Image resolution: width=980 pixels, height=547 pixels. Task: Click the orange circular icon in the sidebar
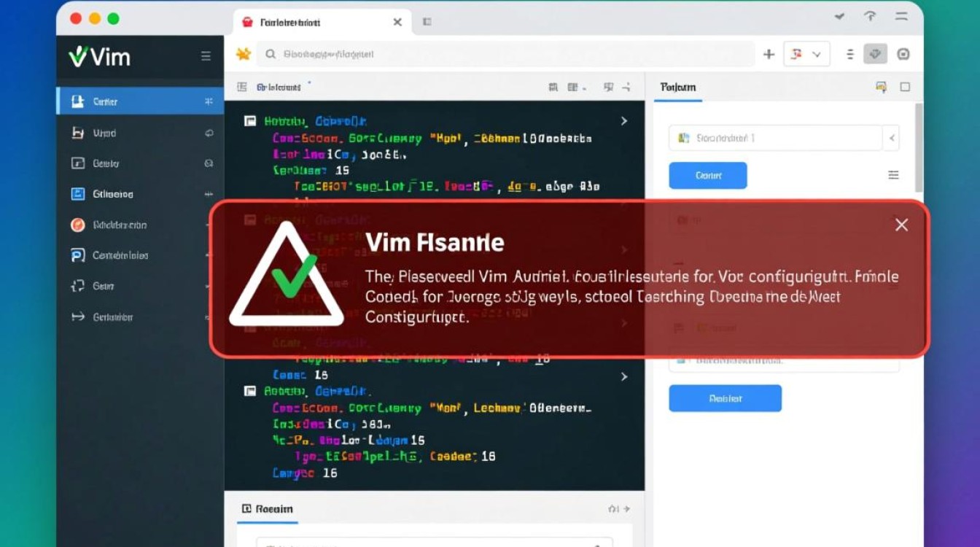78,225
